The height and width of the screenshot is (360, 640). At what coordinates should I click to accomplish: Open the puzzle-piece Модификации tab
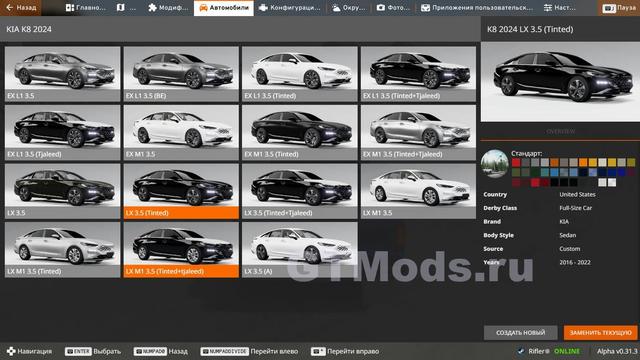tap(168, 7)
